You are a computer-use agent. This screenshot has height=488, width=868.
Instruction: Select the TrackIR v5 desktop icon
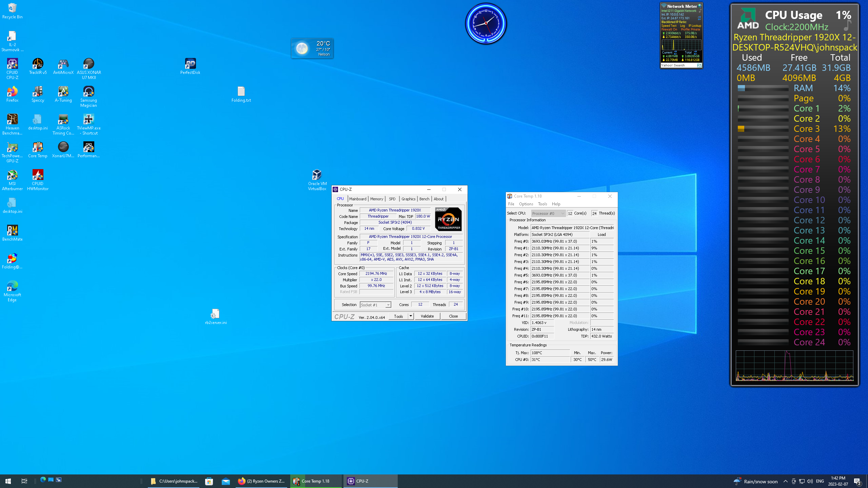click(x=38, y=66)
